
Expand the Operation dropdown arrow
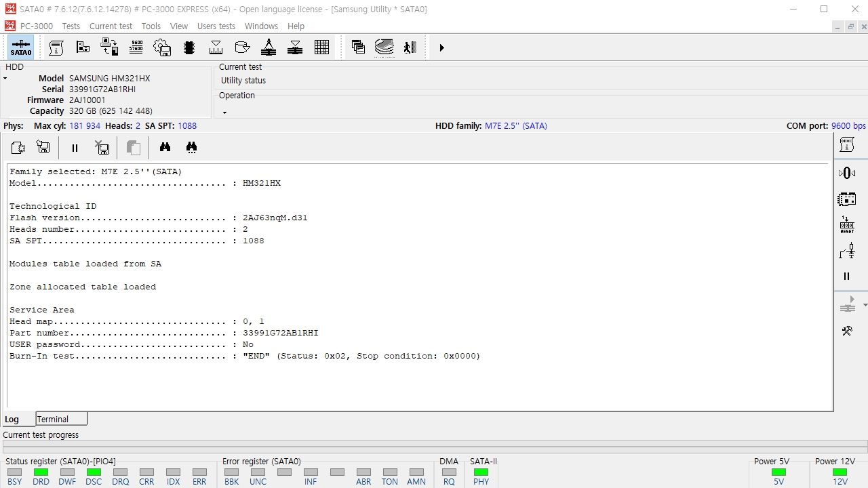224,113
